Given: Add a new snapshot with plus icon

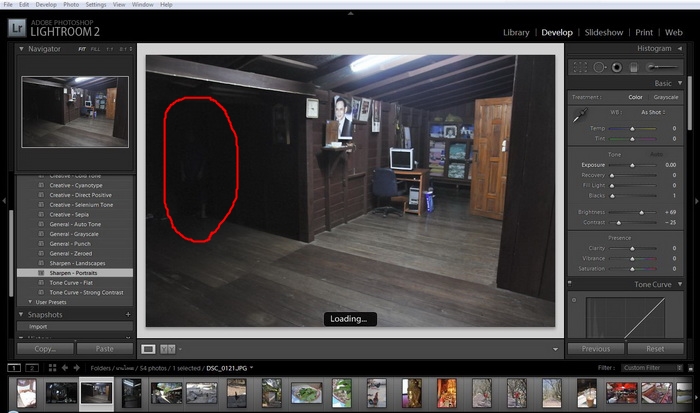Looking at the screenshot, I should (x=128, y=314).
